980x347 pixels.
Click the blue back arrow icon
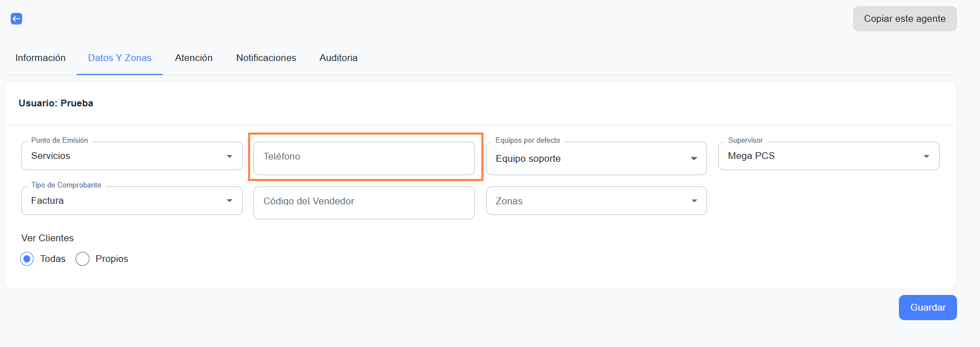point(17,19)
